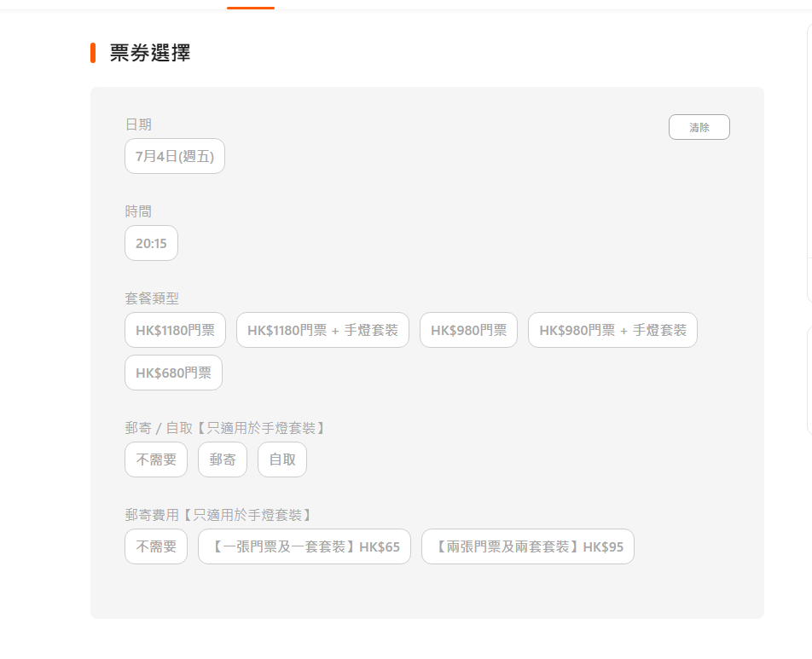Click the 時間 field label
Image resolution: width=812 pixels, height=659 pixels.
(x=138, y=211)
